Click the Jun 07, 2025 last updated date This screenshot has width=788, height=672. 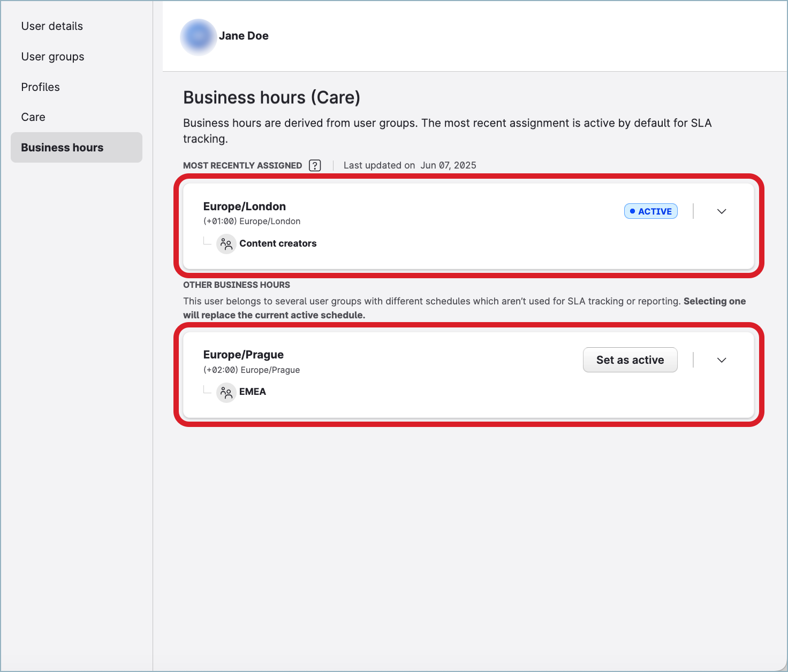coord(448,165)
